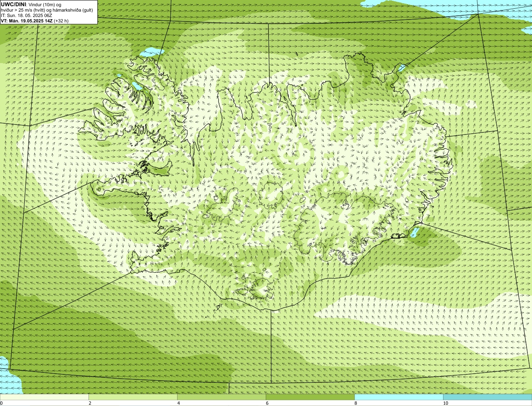Click the '2' label on the color scale
The image size is (532, 406).
coord(90,403)
